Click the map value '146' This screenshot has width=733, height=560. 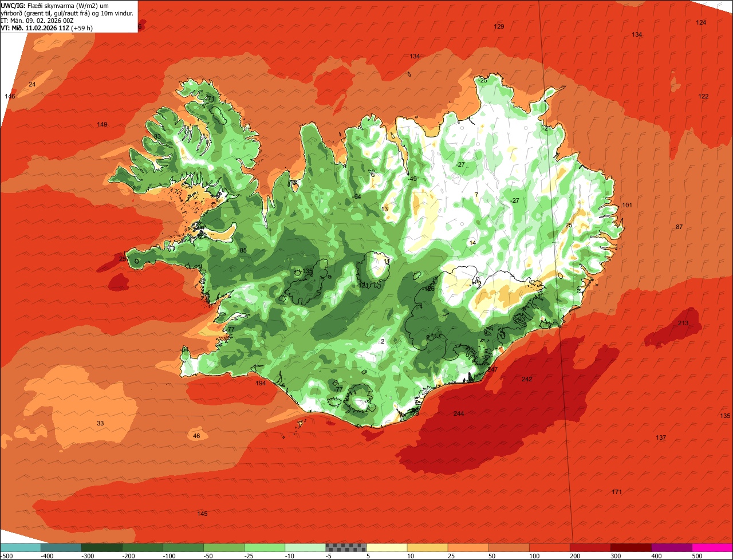pos(10,96)
